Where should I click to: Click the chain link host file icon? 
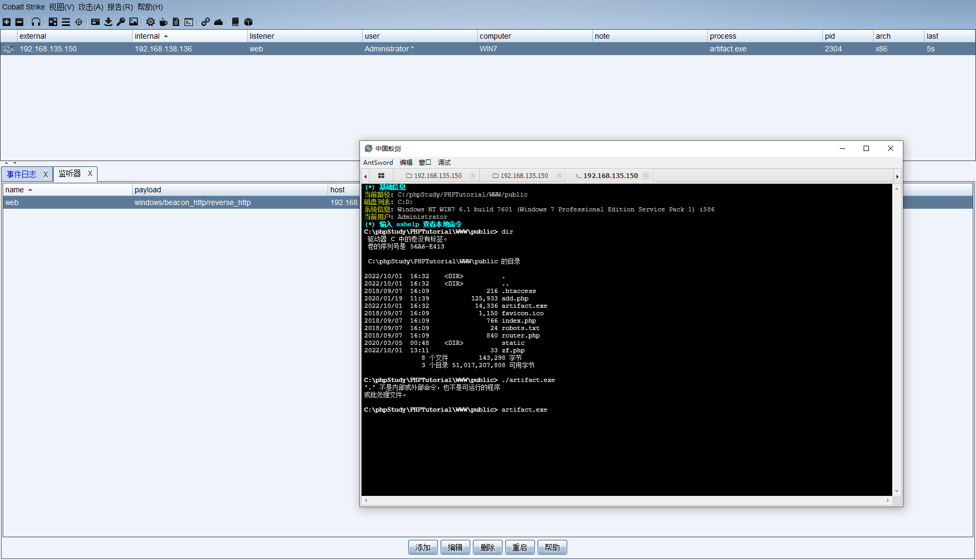tap(206, 22)
